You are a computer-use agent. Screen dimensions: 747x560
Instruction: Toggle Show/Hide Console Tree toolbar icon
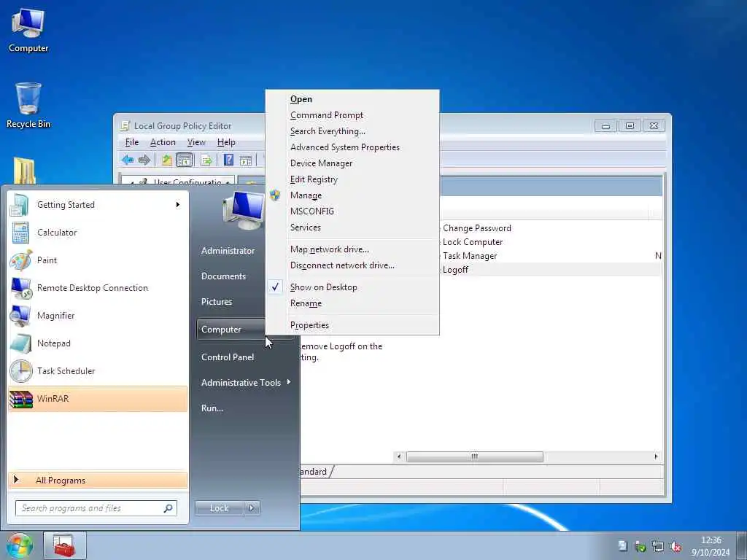pyautogui.click(x=185, y=160)
